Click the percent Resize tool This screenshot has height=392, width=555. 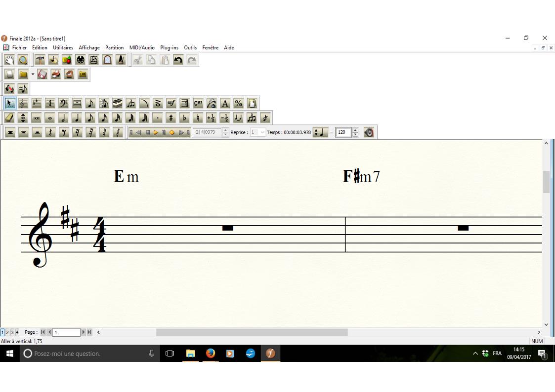(238, 103)
